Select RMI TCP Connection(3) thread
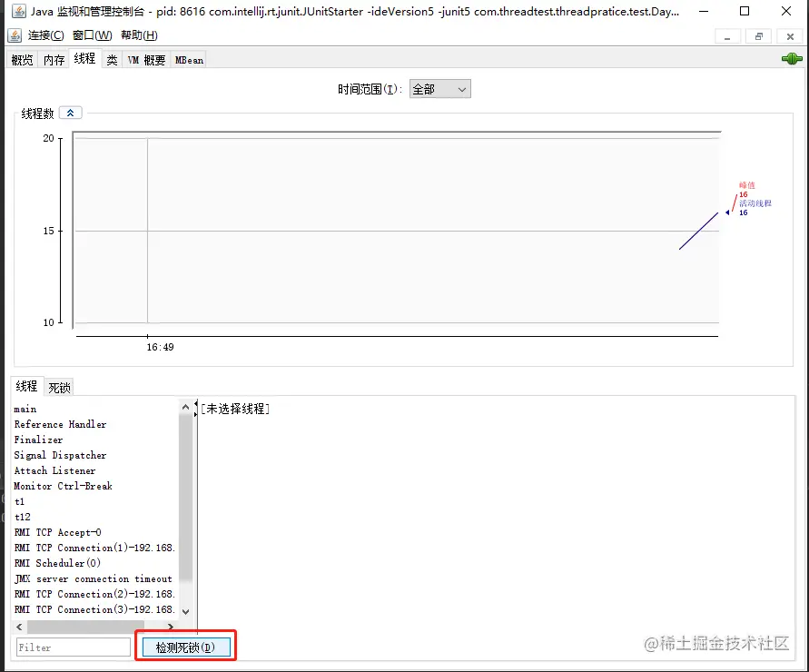 (x=95, y=609)
